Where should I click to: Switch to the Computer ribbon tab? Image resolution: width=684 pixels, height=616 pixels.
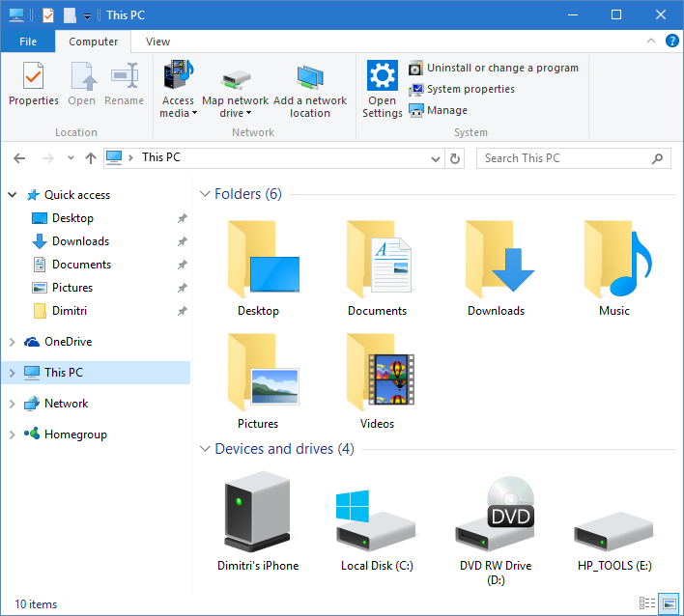(93, 42)
